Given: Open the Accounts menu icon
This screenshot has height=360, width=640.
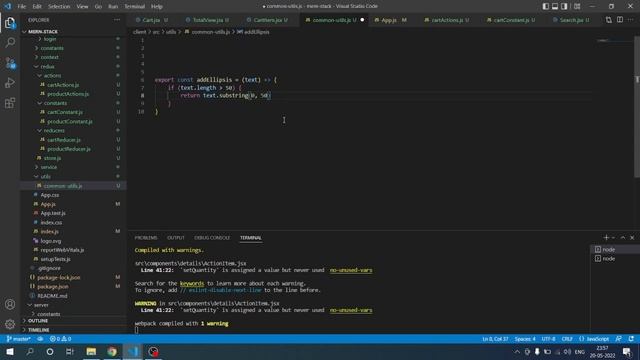Looking at the screenshot, I should tap(10, 304).
